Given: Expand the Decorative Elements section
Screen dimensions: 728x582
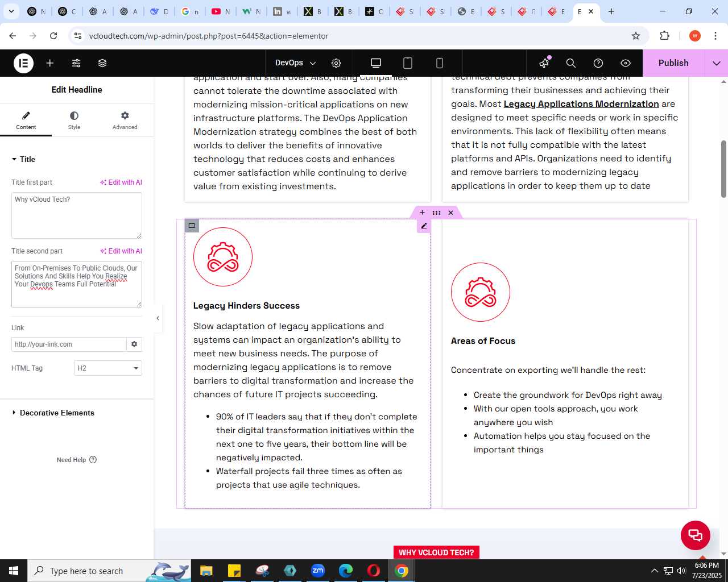Looking at the screenshot, I should pyautogui.click(x=53, y=413).
